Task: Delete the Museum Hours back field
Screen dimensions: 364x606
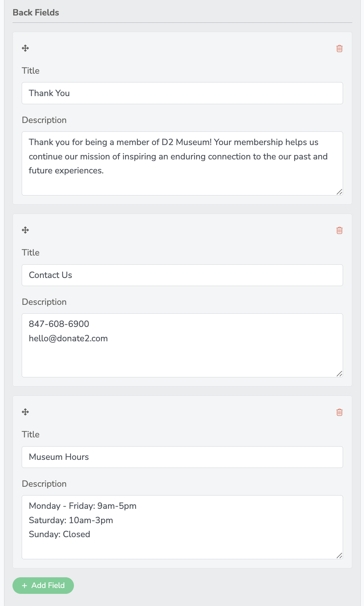Action: (339, 412)
